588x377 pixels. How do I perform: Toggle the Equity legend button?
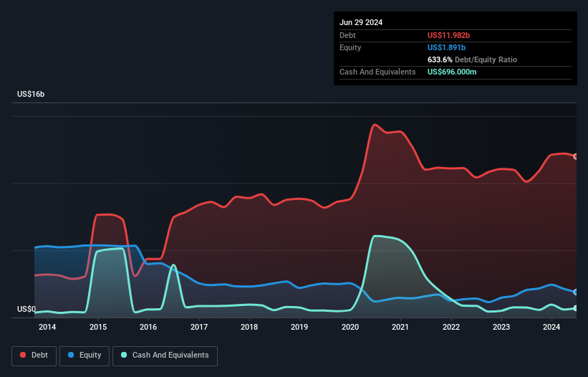click(x=85, y=355)
